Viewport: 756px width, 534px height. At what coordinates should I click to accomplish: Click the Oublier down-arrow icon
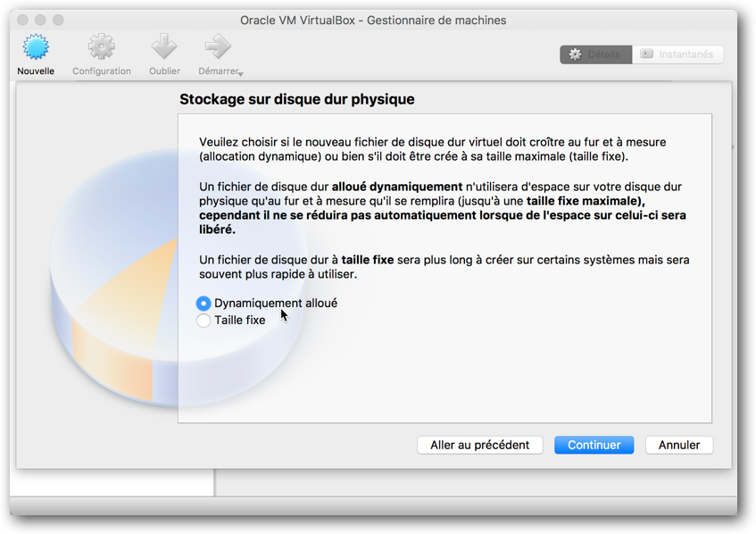click(164, 46)
